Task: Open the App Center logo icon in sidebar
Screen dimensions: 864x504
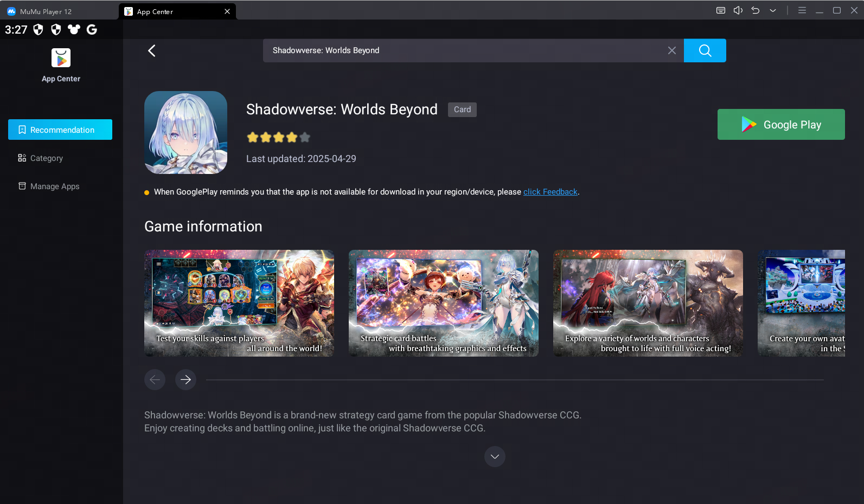Action: click(61, 58)
